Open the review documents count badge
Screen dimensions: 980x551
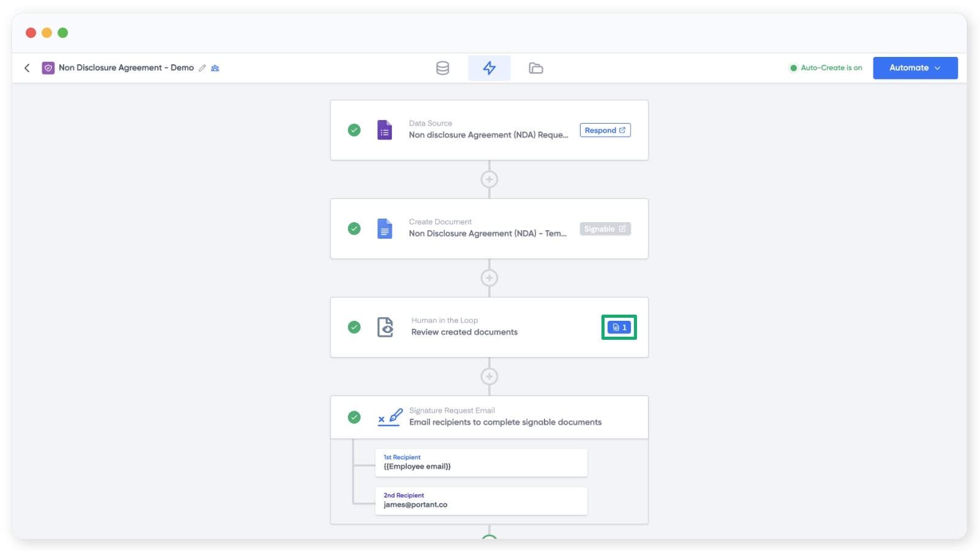coord(619,328)
